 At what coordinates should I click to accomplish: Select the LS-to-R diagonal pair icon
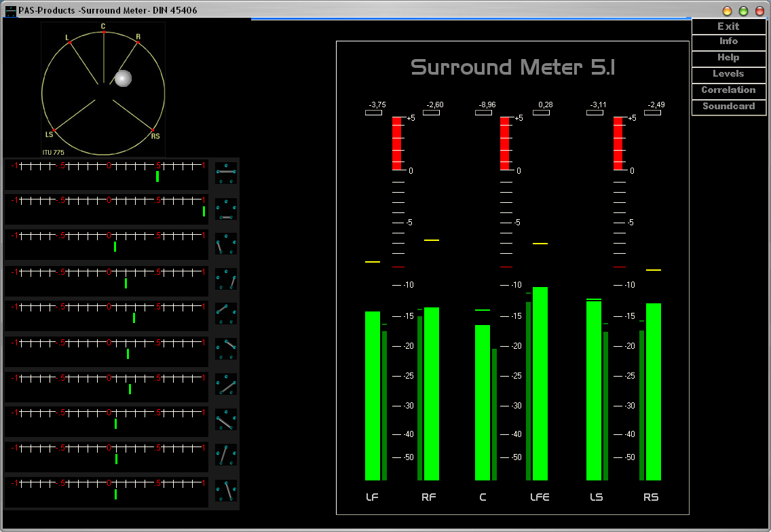coord(226,384)
